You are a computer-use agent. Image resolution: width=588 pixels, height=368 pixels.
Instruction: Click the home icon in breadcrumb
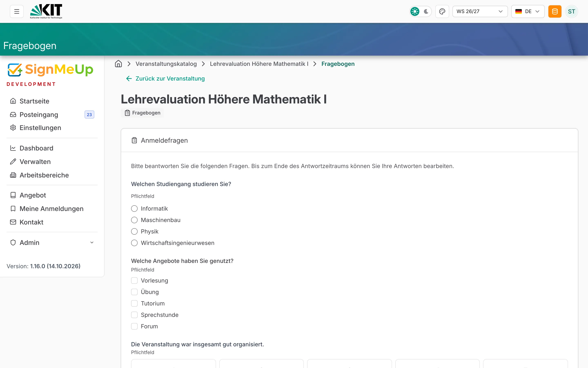point(118,64)
